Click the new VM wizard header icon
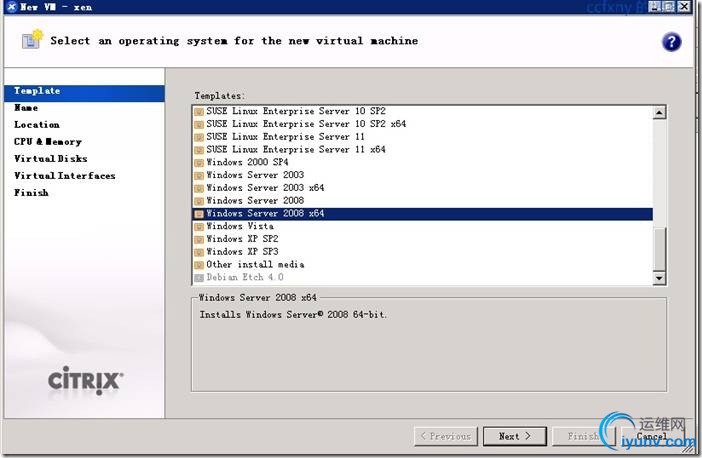702x458 pixels. (x=32, y=40)
